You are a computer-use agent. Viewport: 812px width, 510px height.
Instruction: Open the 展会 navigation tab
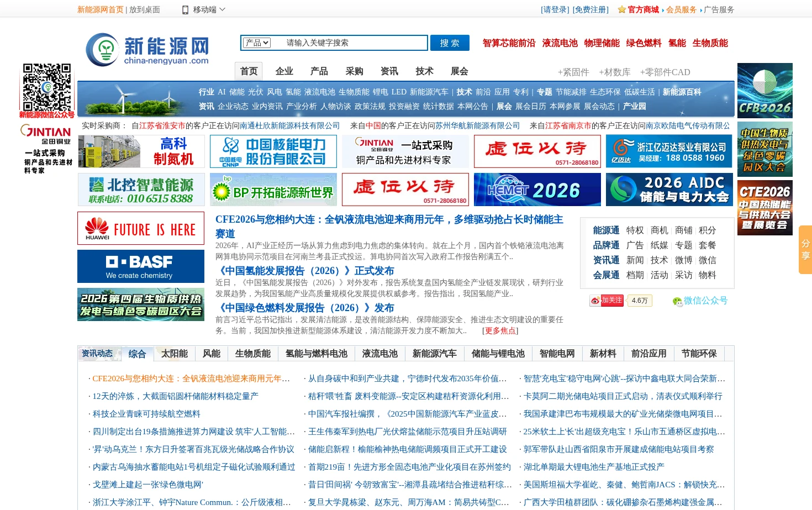[x=460, y=71]
